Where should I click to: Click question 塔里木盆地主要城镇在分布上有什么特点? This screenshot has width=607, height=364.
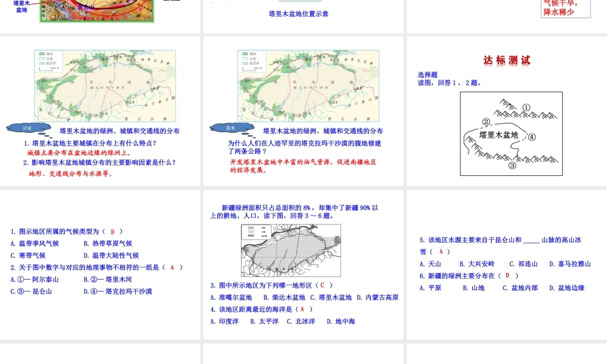coord(90,144)
